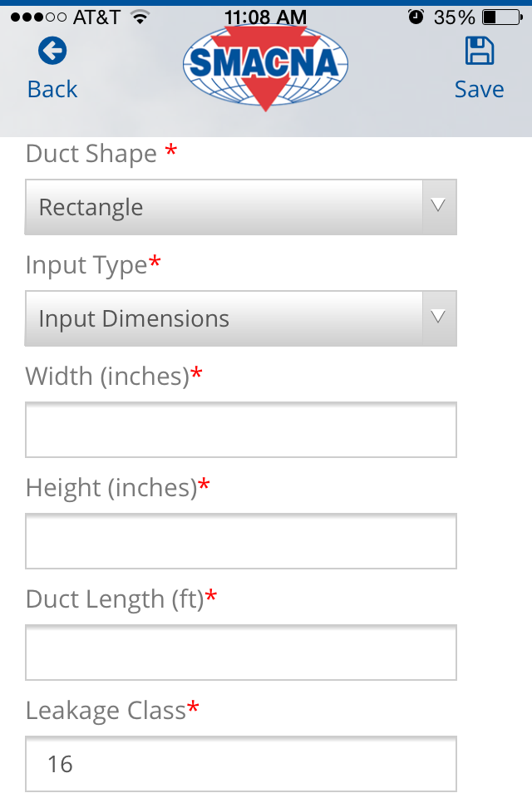The height and width of the screenshot is (798, 532).
Task: Focus the Leakage Class field showing 16
Action: 241,764
